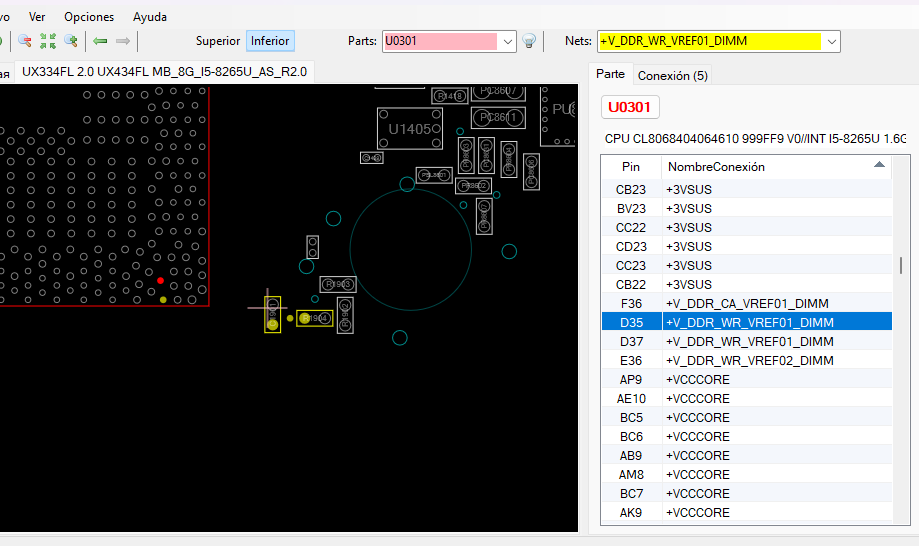Click the red U0301 part button
This screenshot has height=546, width=919.
click(x=630, y=107)
